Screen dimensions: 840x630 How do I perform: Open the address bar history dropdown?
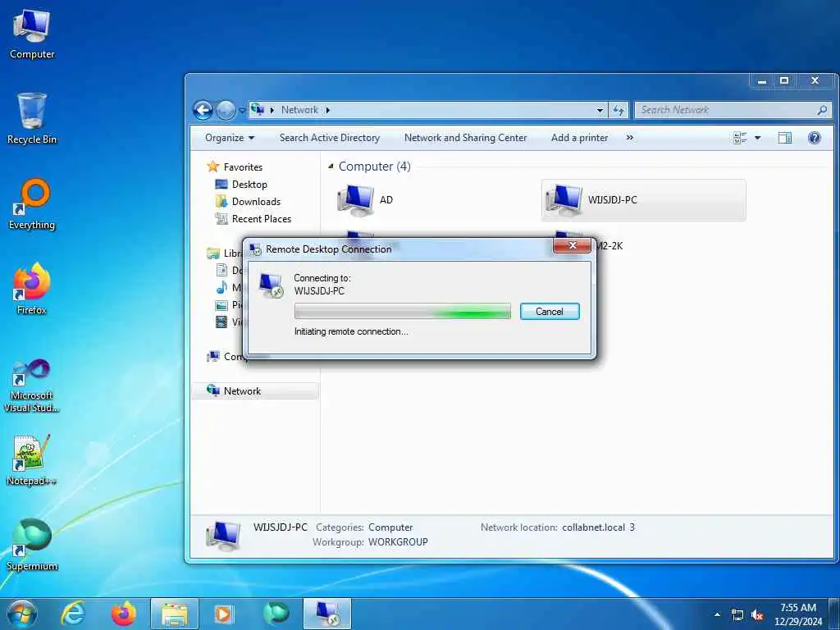tap(600, 111)
